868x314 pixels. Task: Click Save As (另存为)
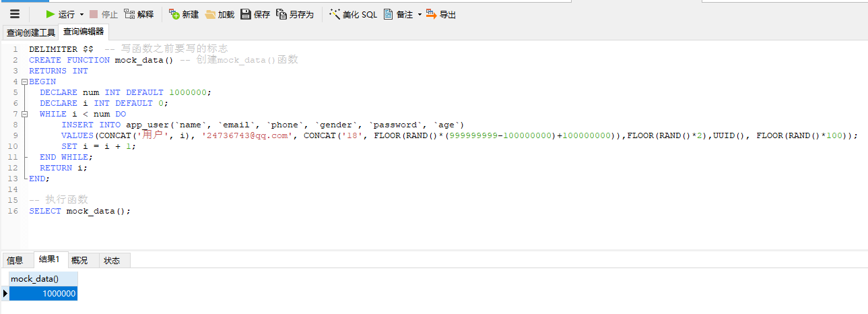pos(295,14)
